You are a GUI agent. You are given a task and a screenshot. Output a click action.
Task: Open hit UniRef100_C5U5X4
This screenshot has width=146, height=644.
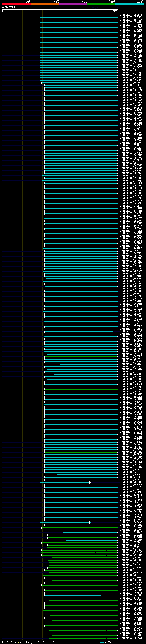[x=131, y=638]
